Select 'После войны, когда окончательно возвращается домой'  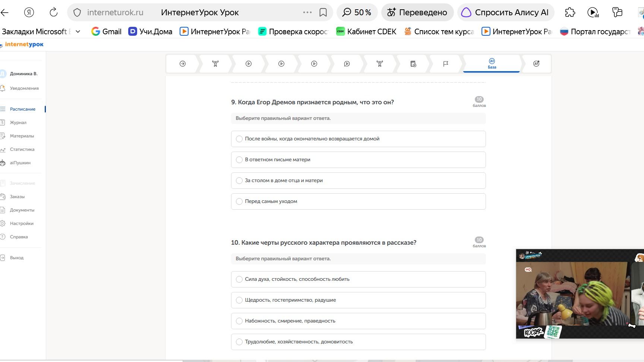[x=358, y=139]
